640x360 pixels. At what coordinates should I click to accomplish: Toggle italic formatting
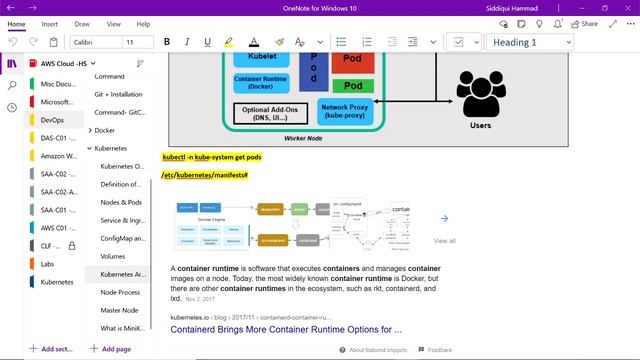(187, 42)
